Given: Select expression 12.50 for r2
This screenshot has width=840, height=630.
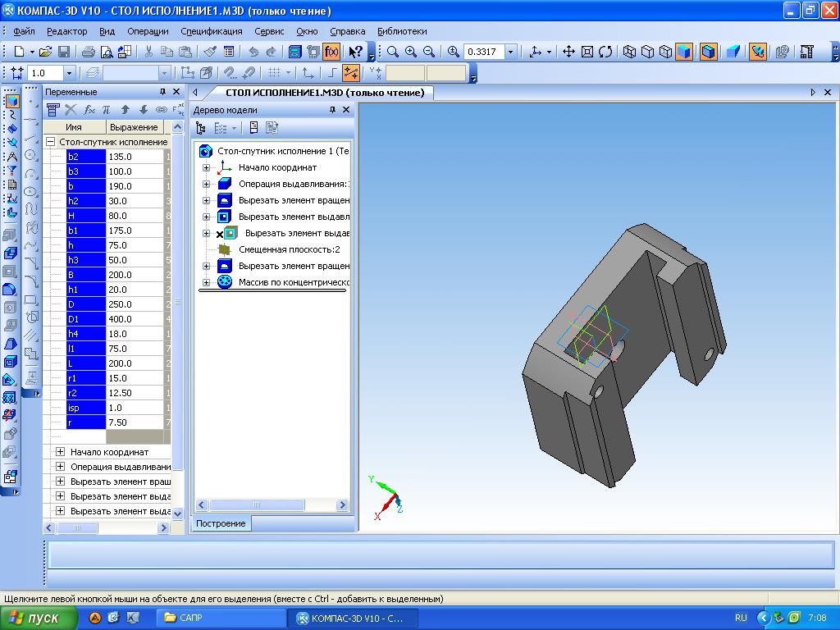Looking at the screenshot, I should point(135,393).
